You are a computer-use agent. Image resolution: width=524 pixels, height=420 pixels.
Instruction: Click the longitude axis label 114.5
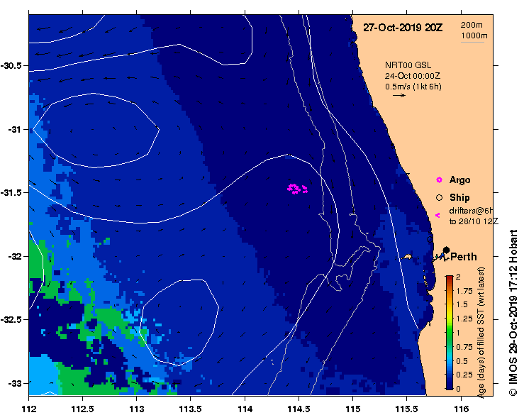(299, 409)
